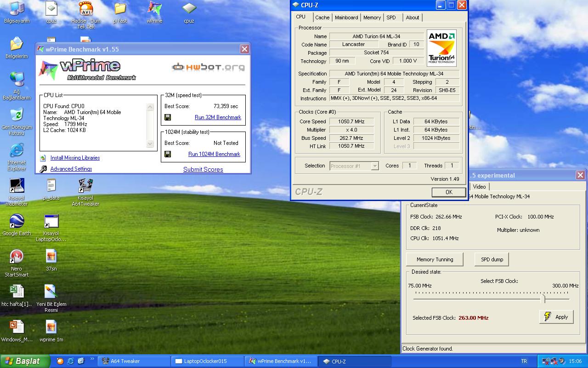Click the 1024M benchmark save disk icon
The width and height of the screenshot is (588, 368).
(x=168, y=154)
